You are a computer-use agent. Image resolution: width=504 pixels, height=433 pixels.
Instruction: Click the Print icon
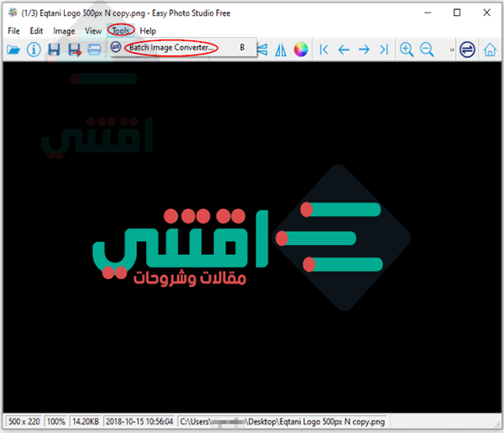pos(94,50)
